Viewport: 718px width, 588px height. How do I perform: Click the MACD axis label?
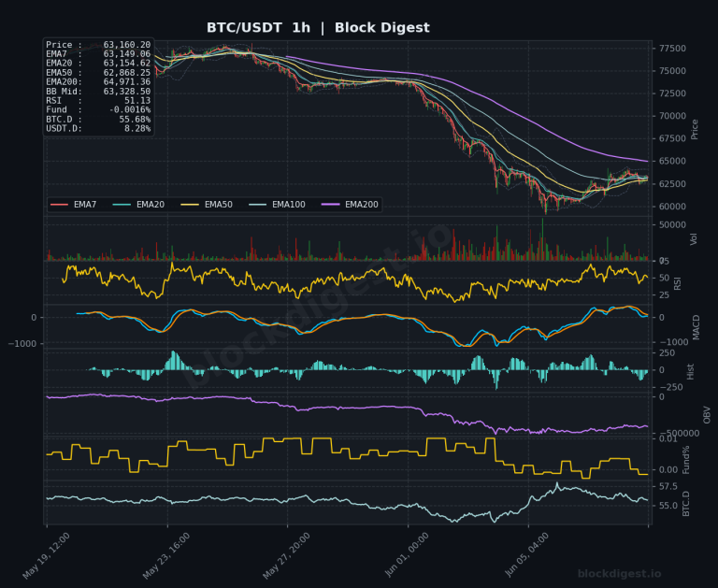696,327
